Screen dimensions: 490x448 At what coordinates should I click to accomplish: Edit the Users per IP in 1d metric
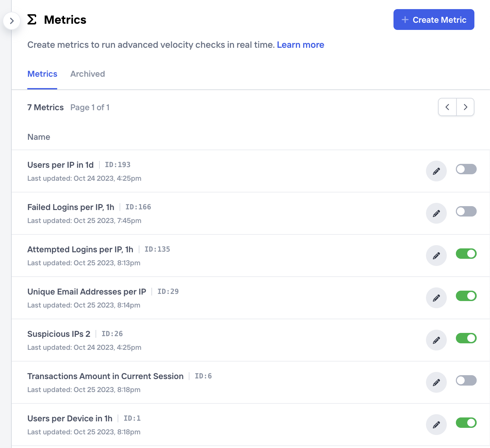436,171
